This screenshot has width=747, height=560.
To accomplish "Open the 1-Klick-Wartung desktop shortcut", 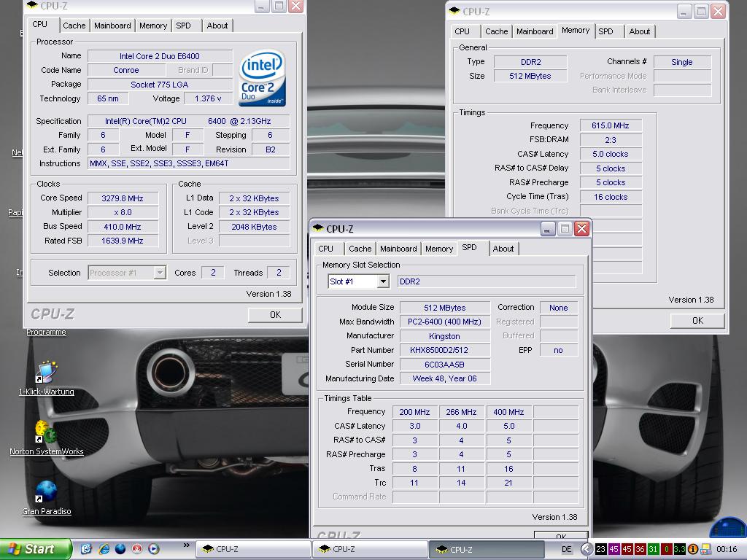I will (46, 373).
